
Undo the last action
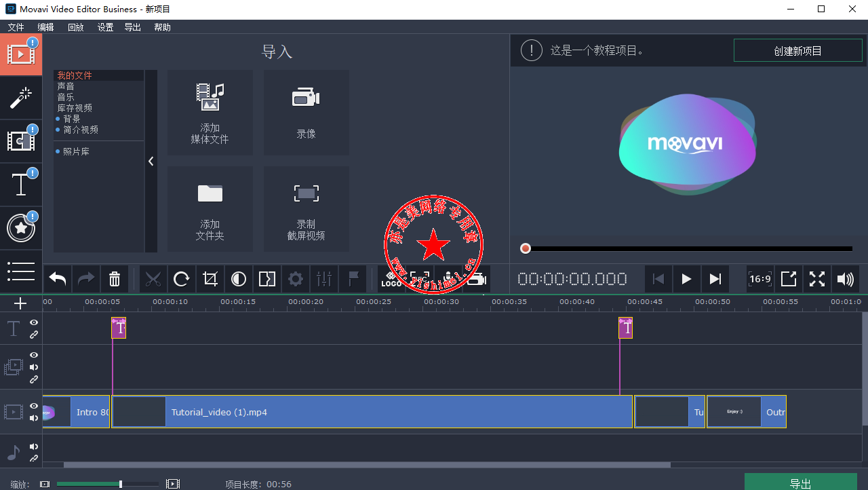pyautogui.click(x=58, y=279)
